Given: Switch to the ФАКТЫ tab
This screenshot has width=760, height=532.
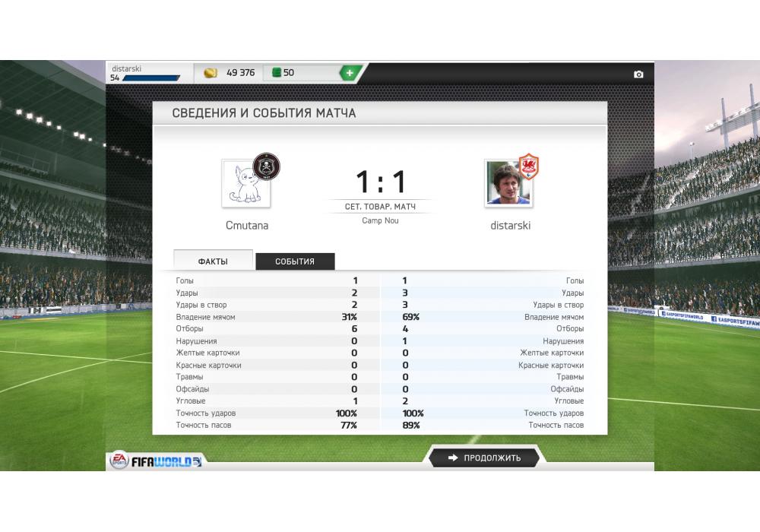Looking at the screenshot, I should (x=213, y=261).
